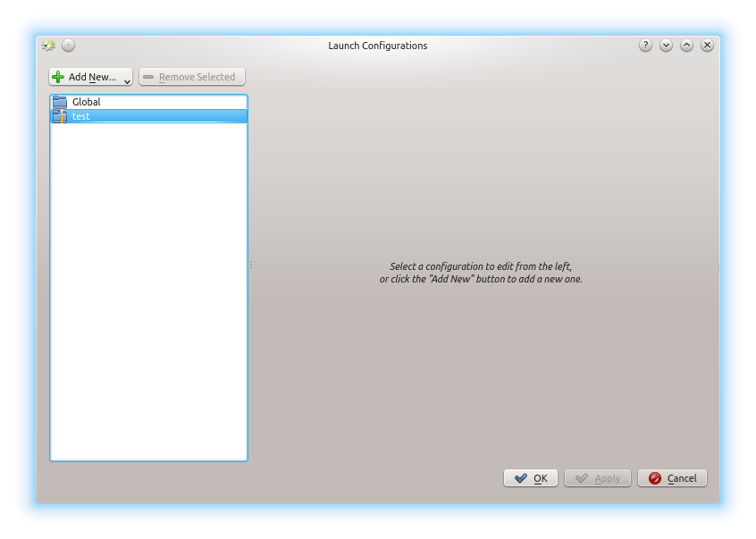Click the Apply button
The image size is (756, 539).
pyautogui.click(x=598, y=478)
